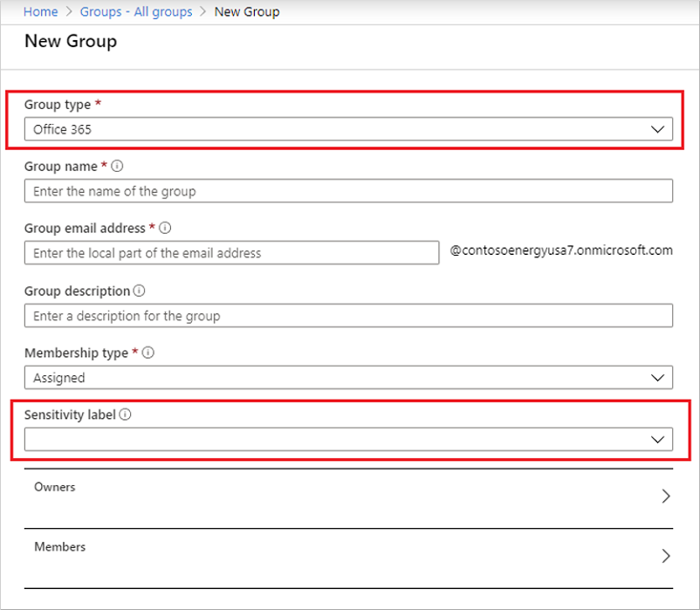Screen dimensions: 700x610
Task: Click the Members label text
Action: pyautogui.click(x=59, y=546)
